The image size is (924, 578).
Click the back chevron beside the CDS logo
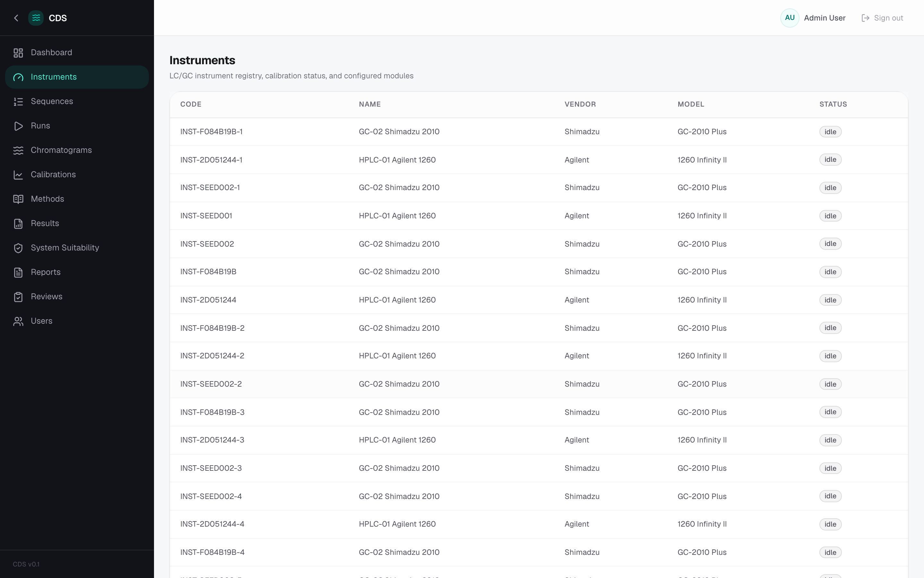click(x=16, y=18)
